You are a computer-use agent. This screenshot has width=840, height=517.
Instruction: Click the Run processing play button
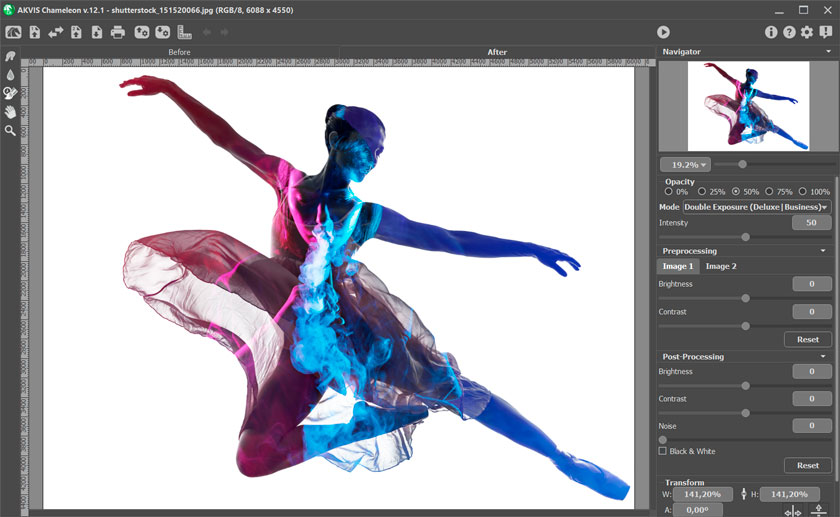[x=663, y=32]
